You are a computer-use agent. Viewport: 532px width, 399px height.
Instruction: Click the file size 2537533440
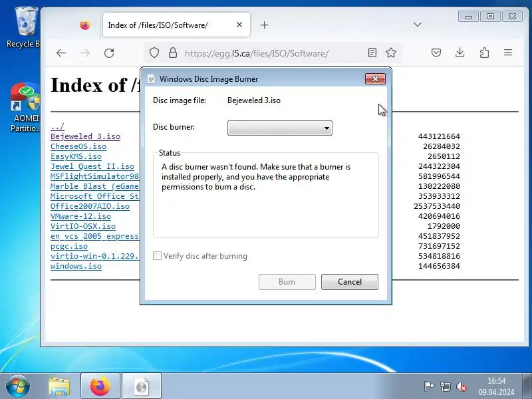click(437, 206)
